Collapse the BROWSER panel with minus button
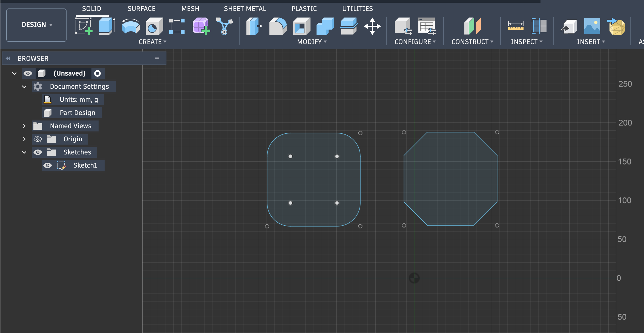644x333 pixels. (157, 58)
